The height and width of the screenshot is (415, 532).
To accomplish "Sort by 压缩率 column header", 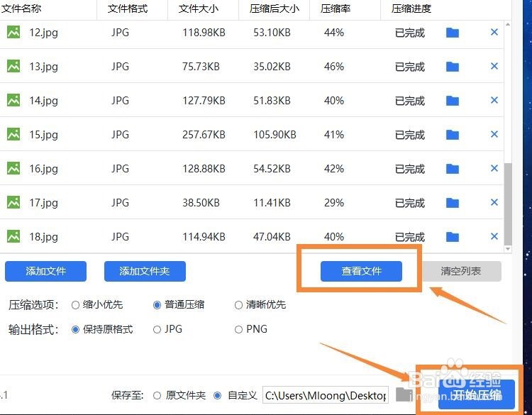I will pos(336,9).
